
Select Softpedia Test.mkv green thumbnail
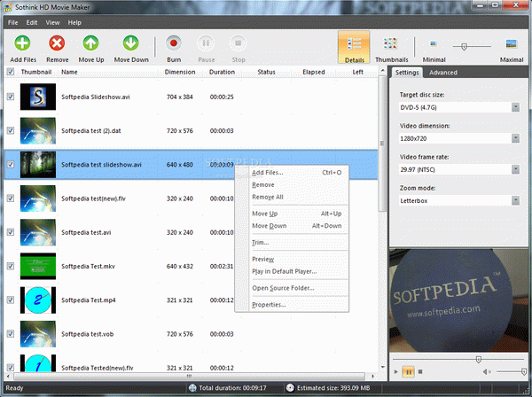(38, 266)
